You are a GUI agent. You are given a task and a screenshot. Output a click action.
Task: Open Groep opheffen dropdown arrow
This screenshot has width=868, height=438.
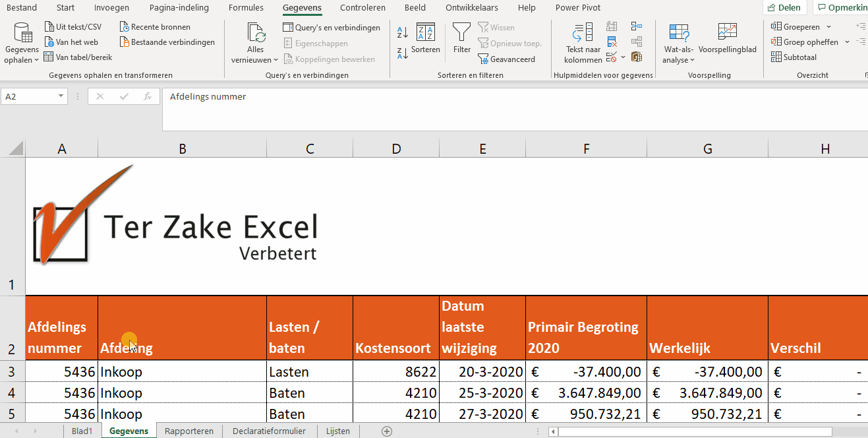click(846, 42)
